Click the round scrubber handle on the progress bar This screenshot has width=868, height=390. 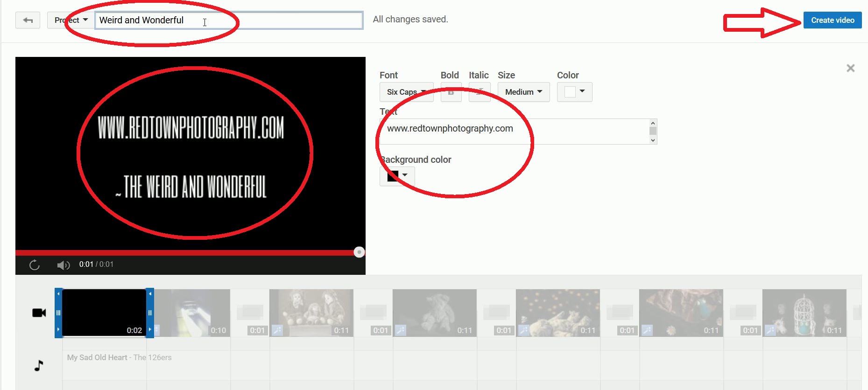tap(359, 252)
